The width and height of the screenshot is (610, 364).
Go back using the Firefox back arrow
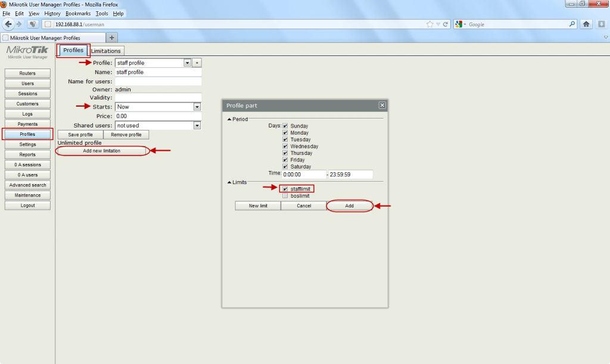[8, 24]
